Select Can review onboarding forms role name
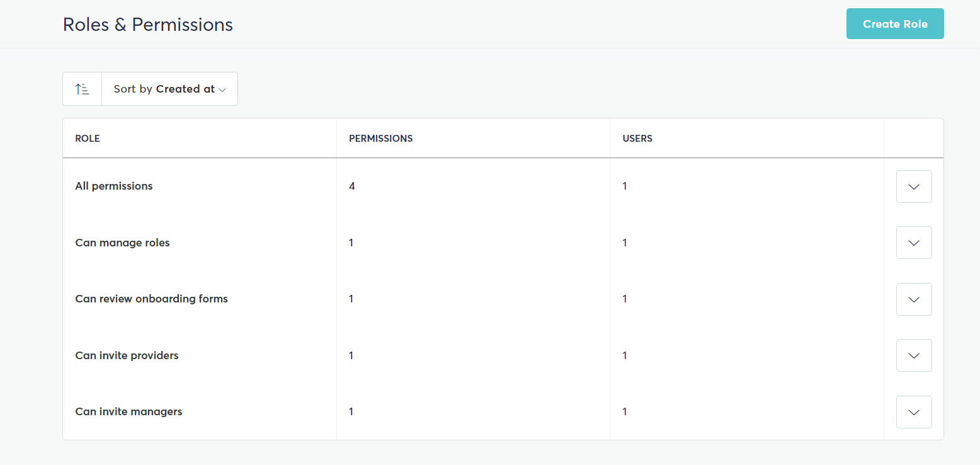Screen dimensions: 980x465 [152, 299]
